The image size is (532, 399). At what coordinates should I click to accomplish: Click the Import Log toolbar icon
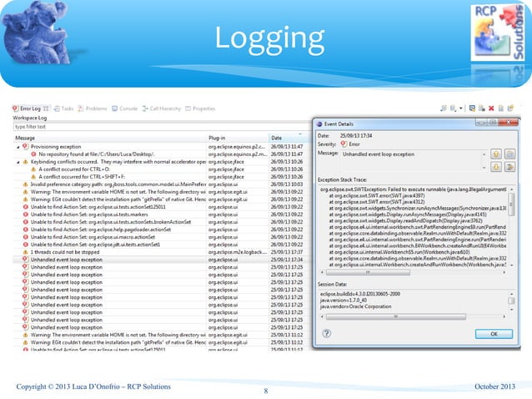[x=454, y=109]
